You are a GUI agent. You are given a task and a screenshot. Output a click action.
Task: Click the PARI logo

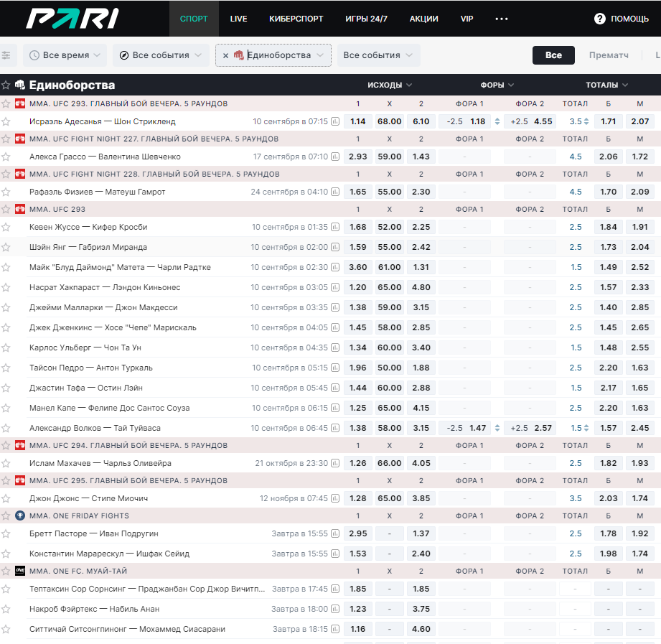point(72,19)
